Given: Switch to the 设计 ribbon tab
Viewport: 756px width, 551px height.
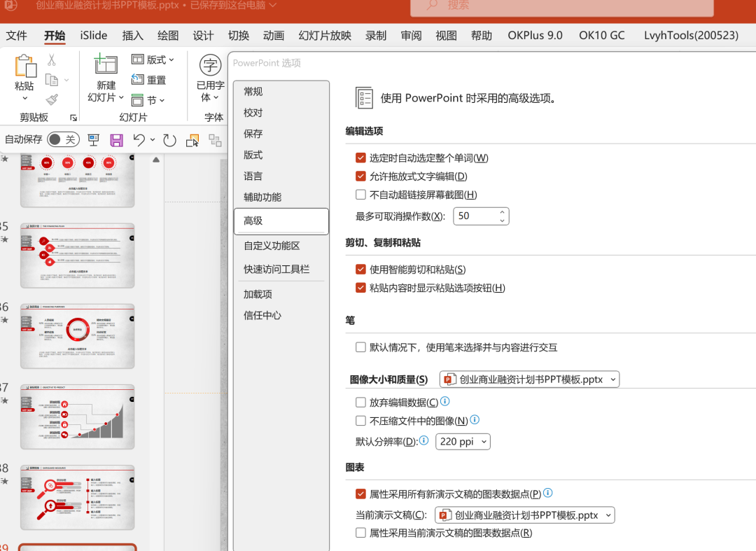Looking at the screenshot, I should (203, 36).
